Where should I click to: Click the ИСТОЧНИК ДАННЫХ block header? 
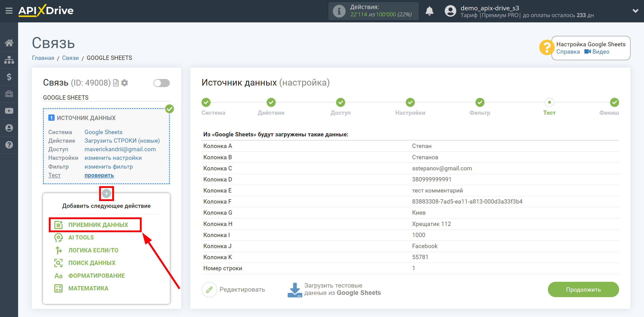86,118
